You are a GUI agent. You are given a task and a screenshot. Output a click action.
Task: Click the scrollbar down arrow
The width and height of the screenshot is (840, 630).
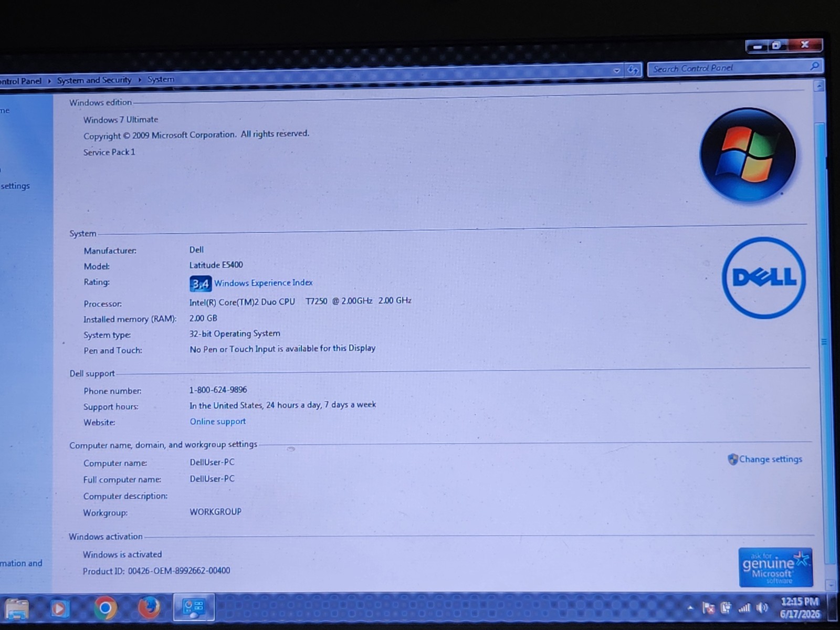(x=830, y=584)
